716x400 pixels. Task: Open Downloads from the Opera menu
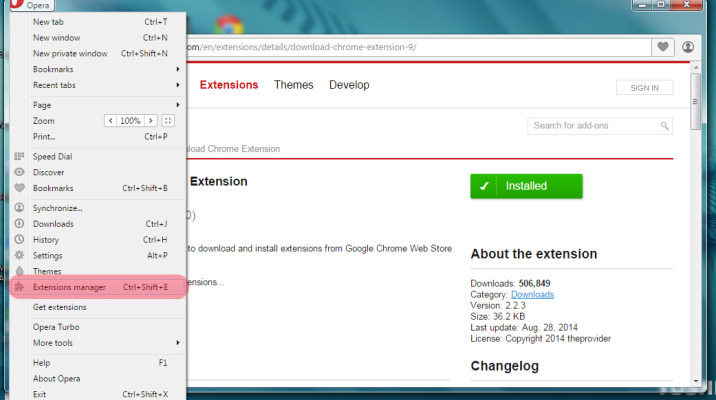pos(53,224)
